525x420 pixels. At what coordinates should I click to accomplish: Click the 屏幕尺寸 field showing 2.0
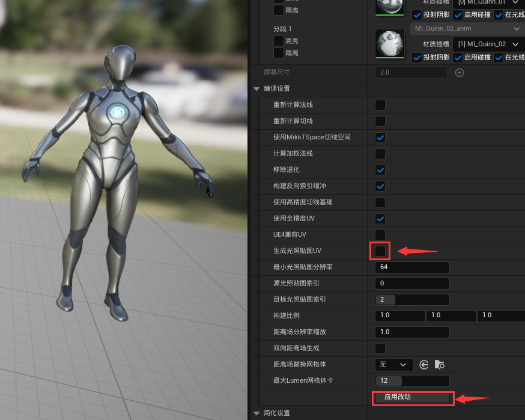click(x=411, y=72)
